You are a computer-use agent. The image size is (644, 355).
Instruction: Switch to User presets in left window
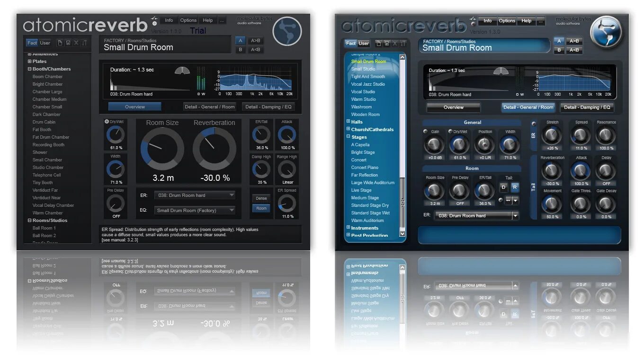[x=45, y=43]
